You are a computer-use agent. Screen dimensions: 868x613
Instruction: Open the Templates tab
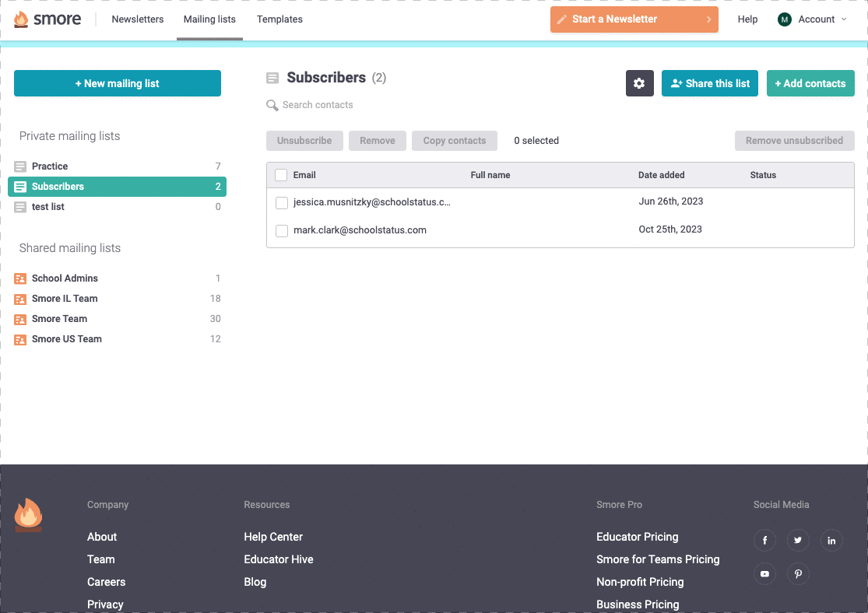pyautogui.click(x=279, y=19)
